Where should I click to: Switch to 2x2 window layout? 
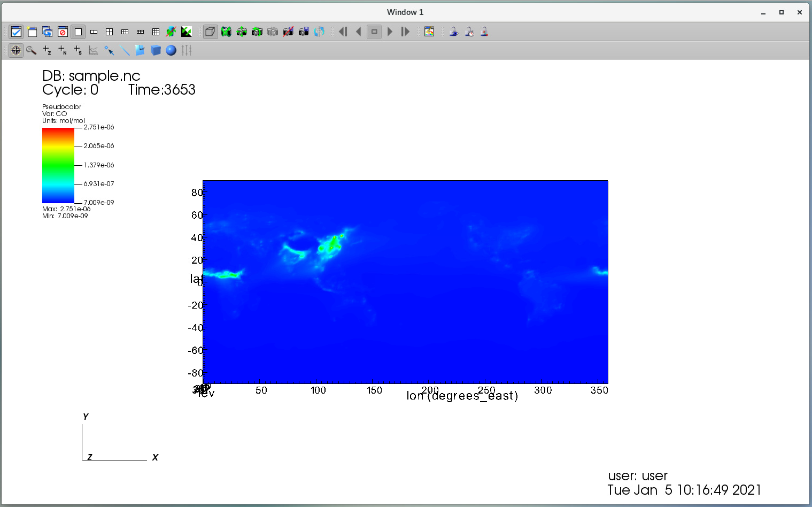109,32
